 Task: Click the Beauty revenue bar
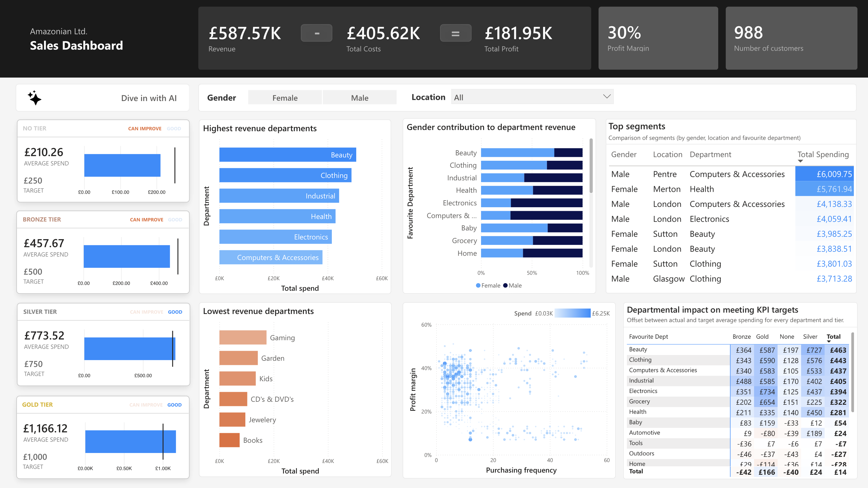pos(287,155)
